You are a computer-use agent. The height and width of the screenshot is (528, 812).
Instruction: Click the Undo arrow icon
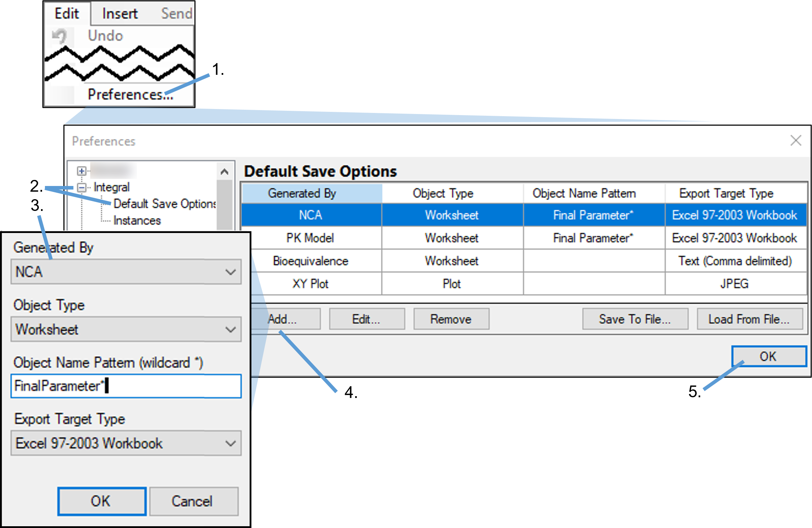(59, 36)
